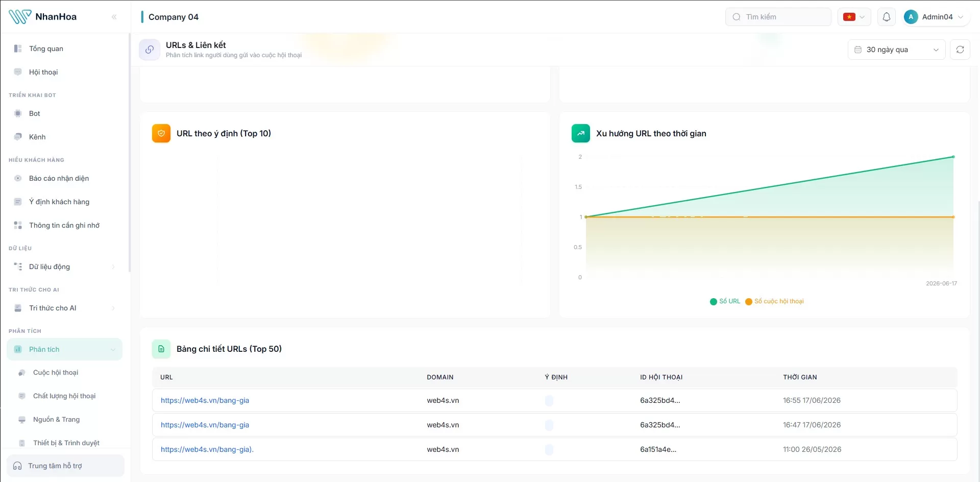Click the notification bell icon
The width and height of the screenshot is (980, 482).
coord(887,17)
